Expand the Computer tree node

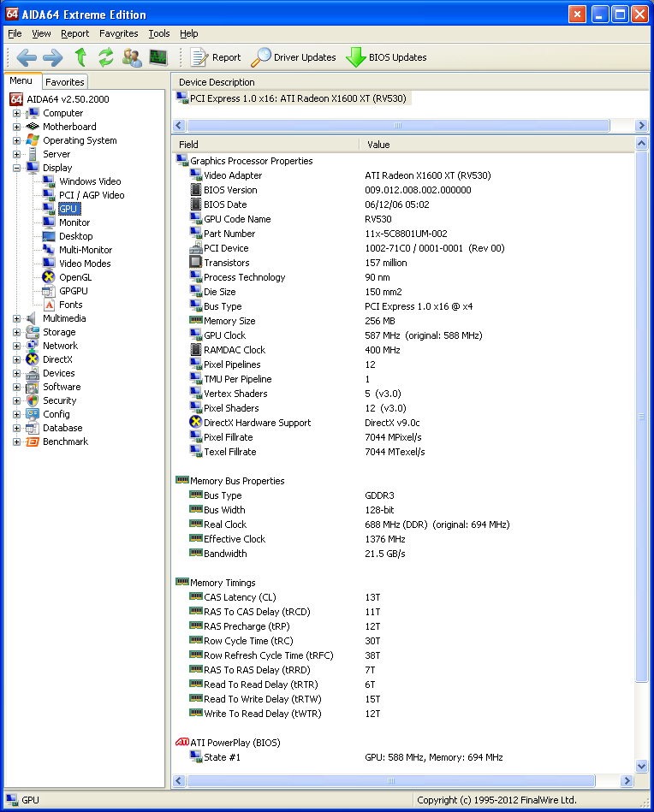(x=16, y=114)
